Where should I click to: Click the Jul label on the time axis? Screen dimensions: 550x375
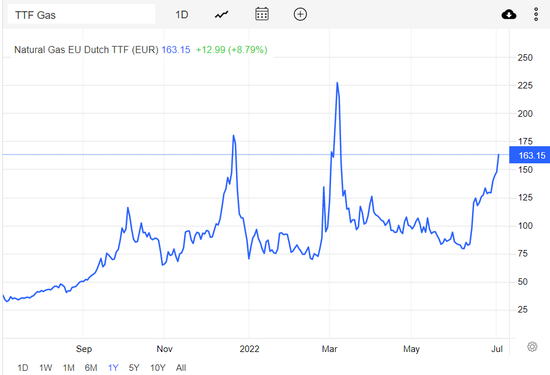(497, 349)
